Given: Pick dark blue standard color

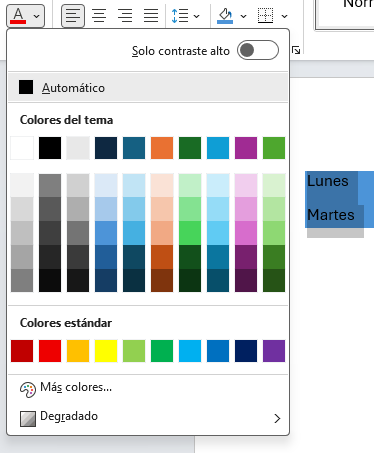Looking at the screenshot, I should (246, 351).
